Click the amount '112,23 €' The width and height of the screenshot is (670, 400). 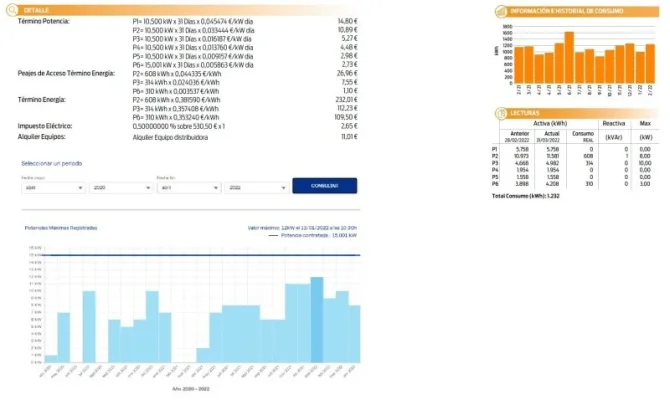tap(347, 108)
